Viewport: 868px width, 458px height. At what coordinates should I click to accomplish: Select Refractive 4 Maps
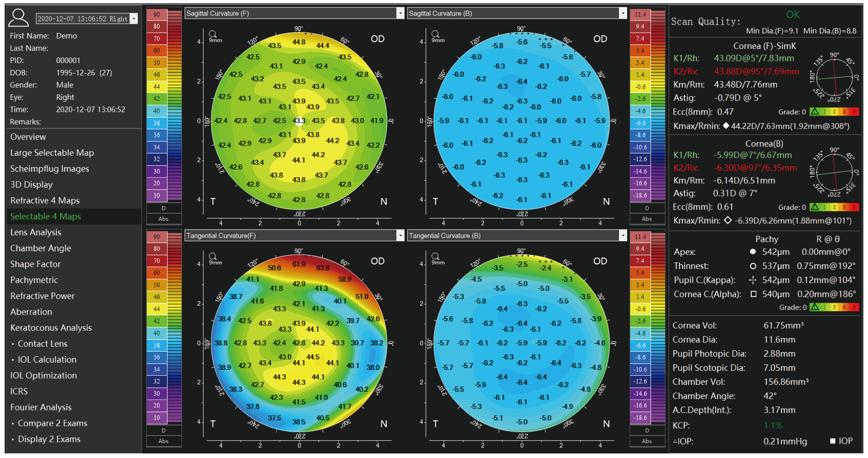click(45, 200)
